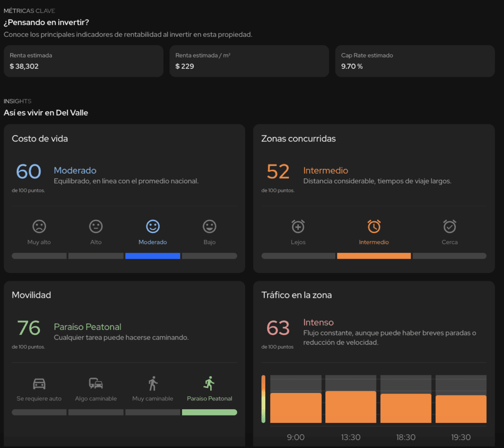Click the Cerca clock checkmark icon

(x=450, y=226)
